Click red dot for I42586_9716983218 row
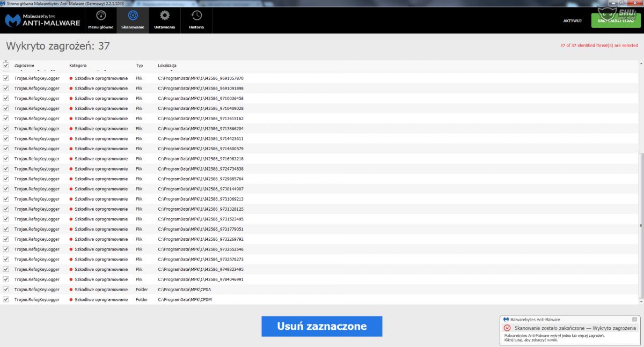 tap(71, 159)
